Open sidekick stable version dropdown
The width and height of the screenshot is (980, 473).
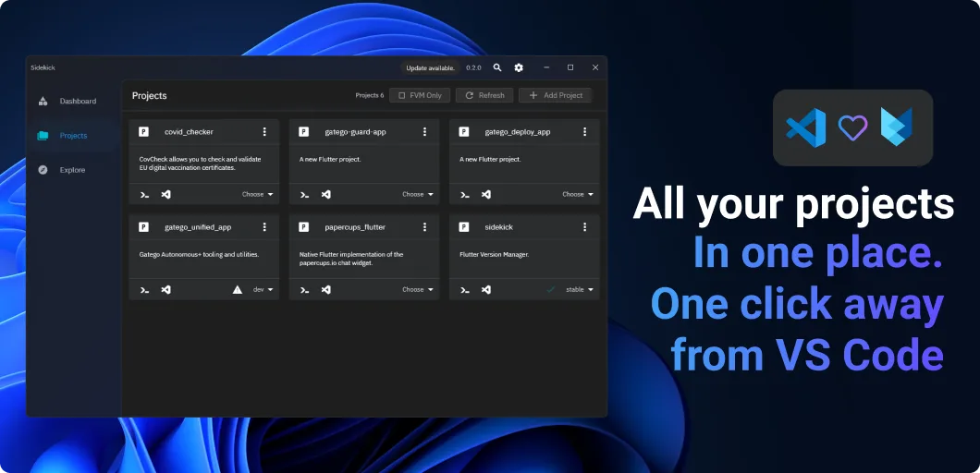click(580, 289)
